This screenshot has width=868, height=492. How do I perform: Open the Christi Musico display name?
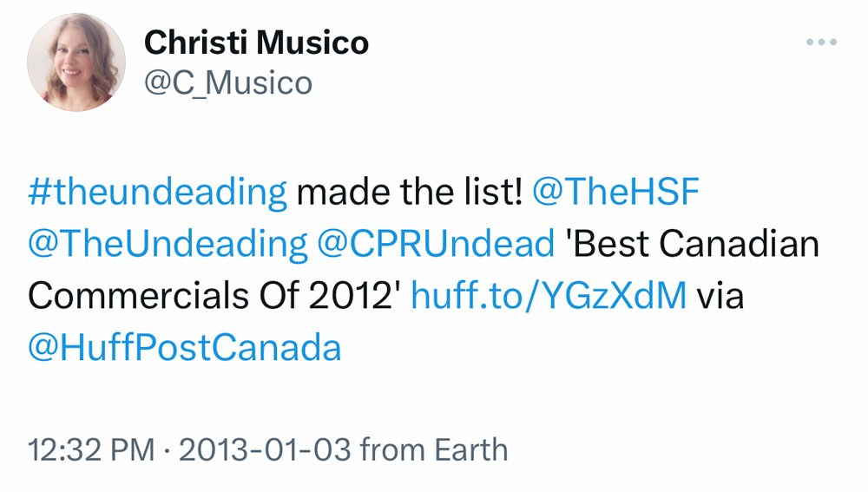point(256,42)
